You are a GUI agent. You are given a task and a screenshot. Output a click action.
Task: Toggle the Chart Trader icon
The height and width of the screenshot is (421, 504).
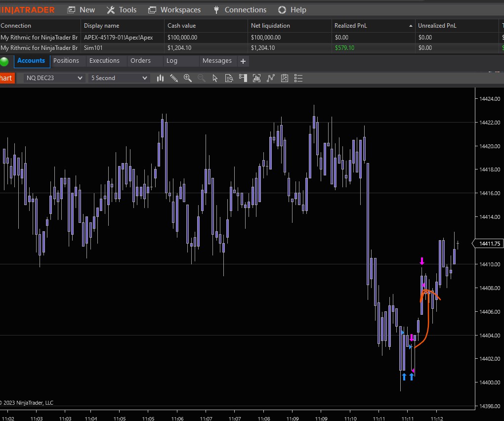click(243, 78)
